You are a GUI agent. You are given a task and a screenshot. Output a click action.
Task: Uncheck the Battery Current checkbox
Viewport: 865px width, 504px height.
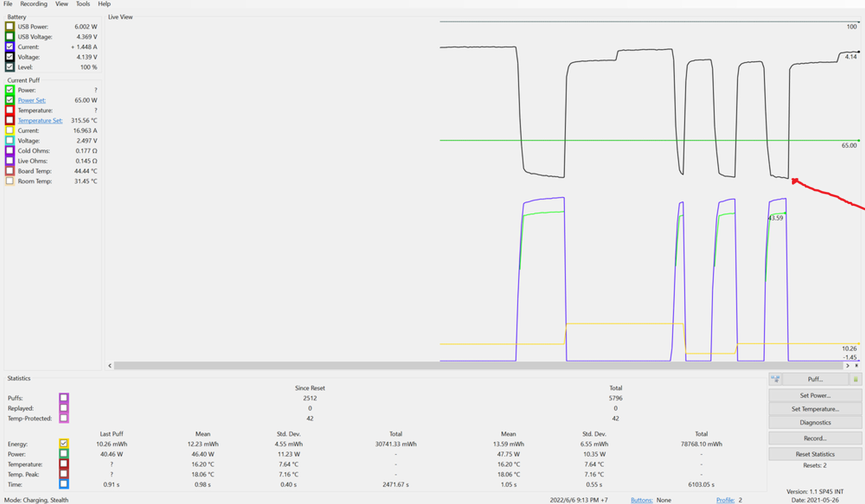(x=10, y=47)
